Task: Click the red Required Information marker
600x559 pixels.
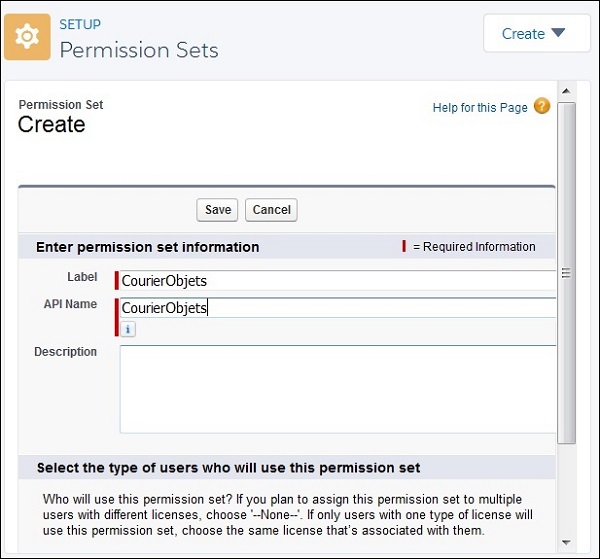Action: pyautogui.click(x=404, y=246)
